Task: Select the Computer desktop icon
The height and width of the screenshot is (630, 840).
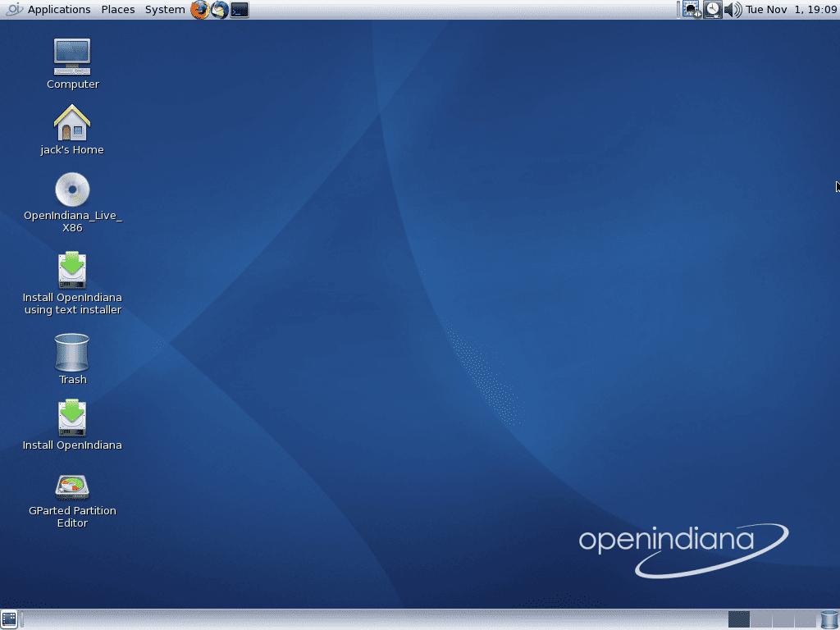Action: [72, 57]
